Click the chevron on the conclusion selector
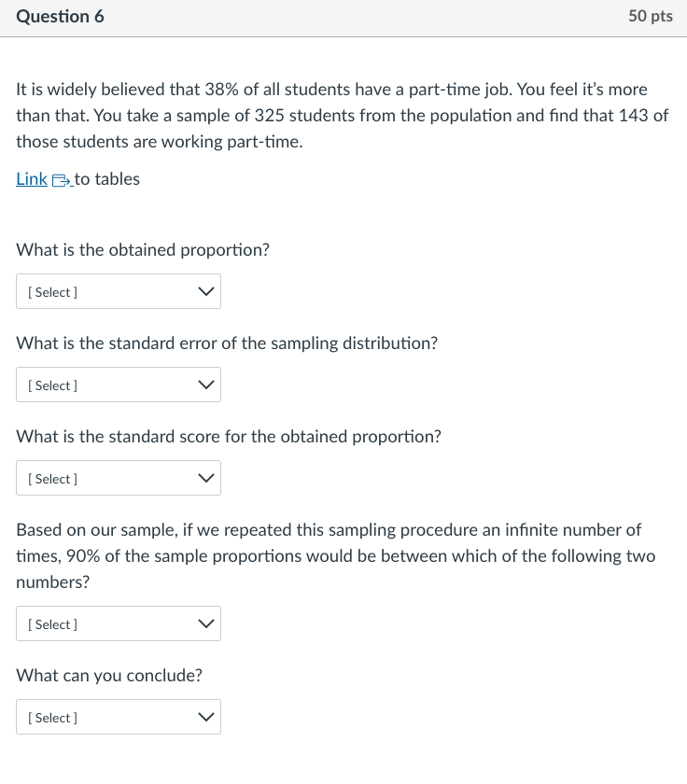 205,717
